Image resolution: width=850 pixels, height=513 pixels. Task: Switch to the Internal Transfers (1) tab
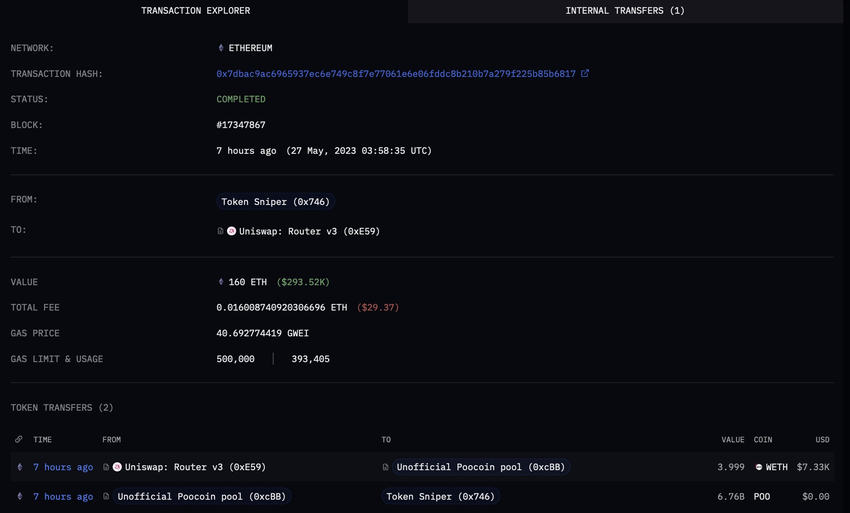click(625, 11)
